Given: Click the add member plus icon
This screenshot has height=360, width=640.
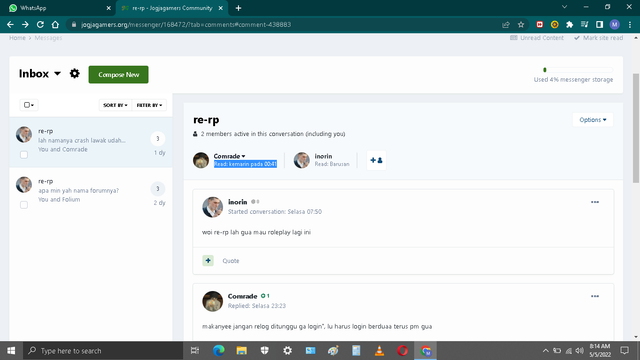Looking at the screenshot, I should (x=376, y=160).
